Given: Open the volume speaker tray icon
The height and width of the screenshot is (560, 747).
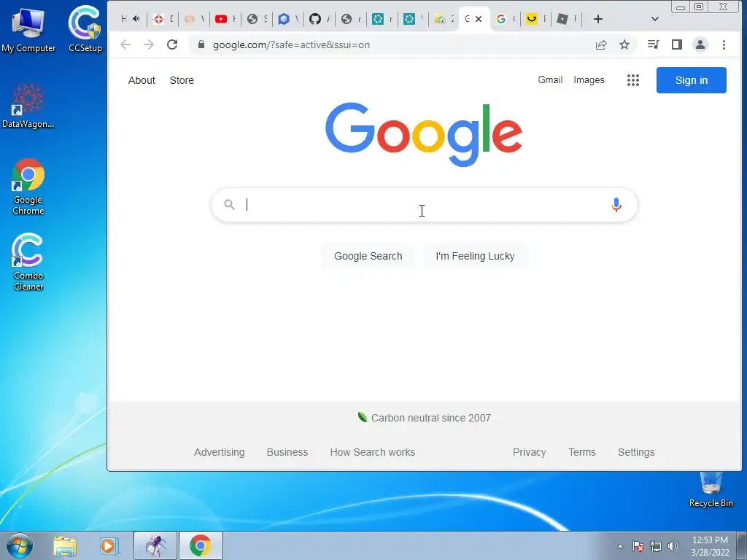Looking at the screenshot, I should click(673, 546).
